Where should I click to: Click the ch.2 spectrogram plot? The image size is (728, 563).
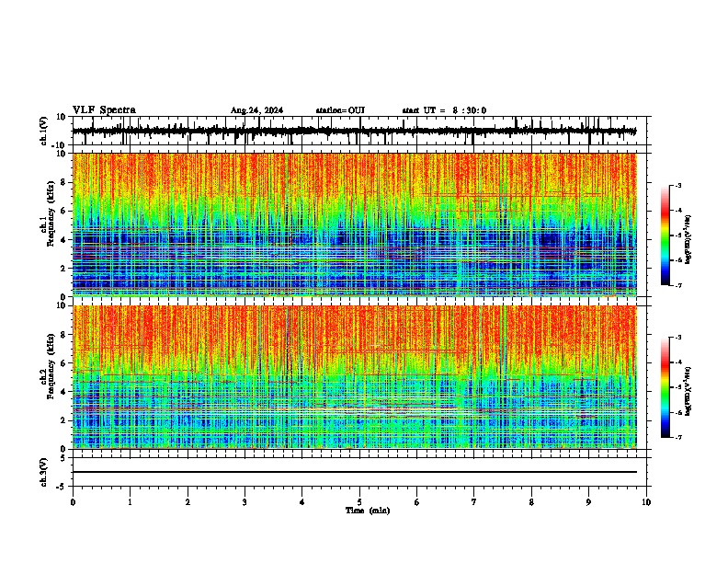355,377
